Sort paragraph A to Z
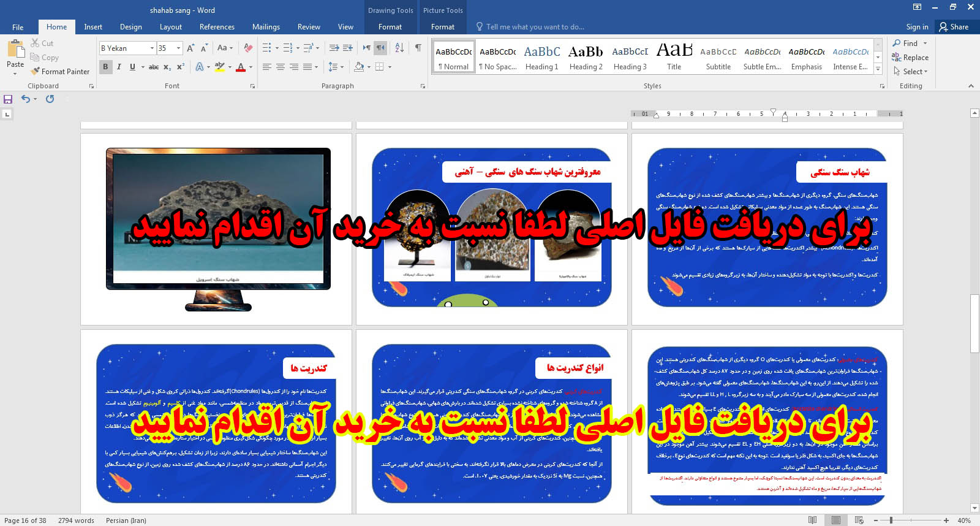This screenshot has width=980, height=526. [x=399, y=48]
